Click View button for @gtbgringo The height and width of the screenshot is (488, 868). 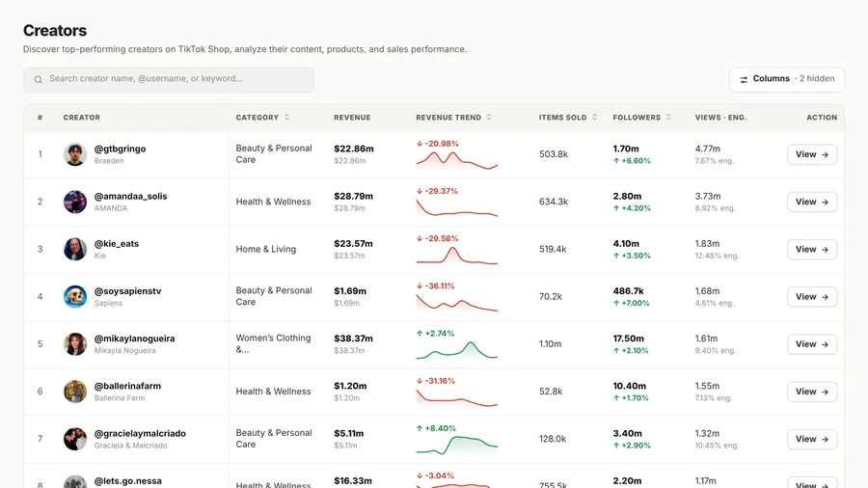click(x=812, y=154)
